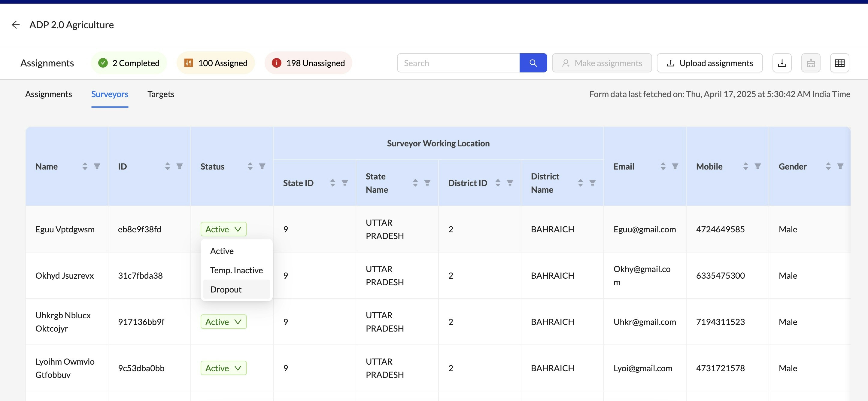The height and width of the screenshot is (401, 868).
Task: Switch to the Targets tab
Action: (161, 94)
